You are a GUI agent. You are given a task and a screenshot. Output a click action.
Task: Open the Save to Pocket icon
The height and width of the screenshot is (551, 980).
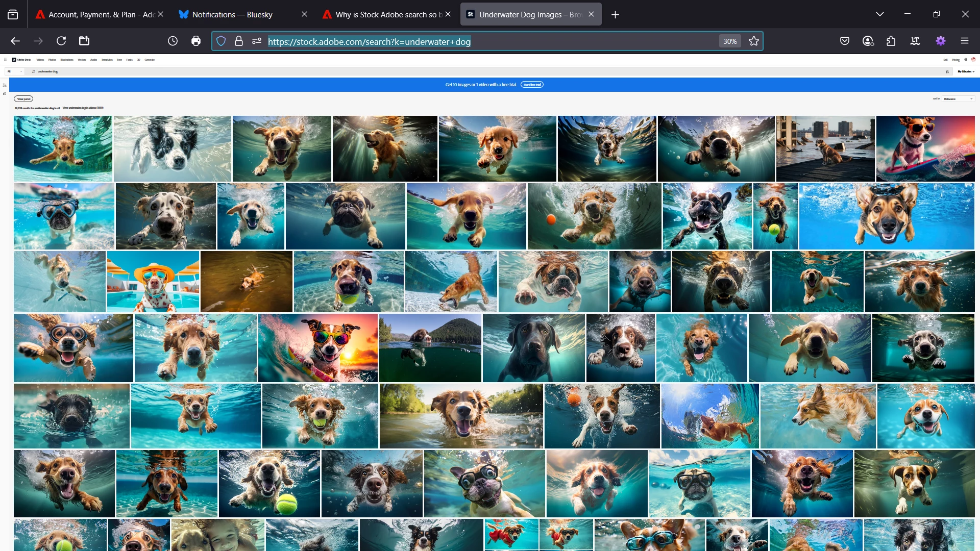click(x=845, y=41)
